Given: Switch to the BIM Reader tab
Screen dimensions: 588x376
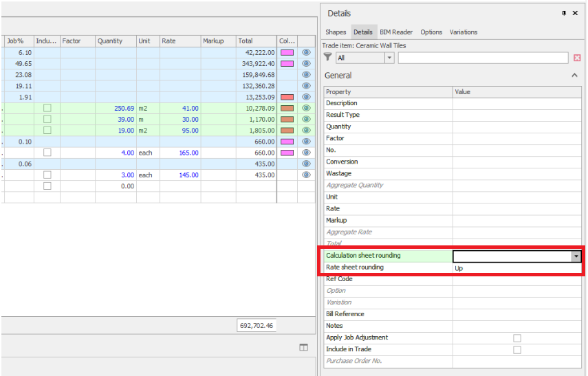Looking at the screenshot, I should point(396,32).
